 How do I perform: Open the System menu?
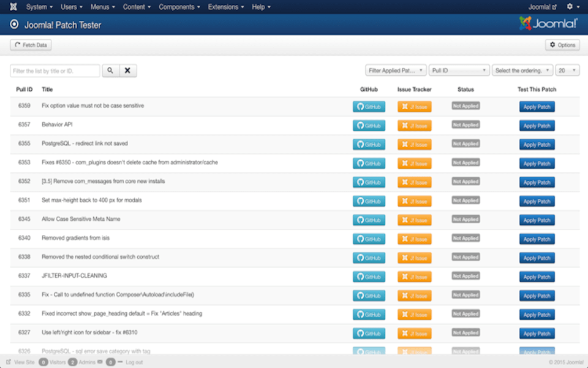click(x=39, y=7)
